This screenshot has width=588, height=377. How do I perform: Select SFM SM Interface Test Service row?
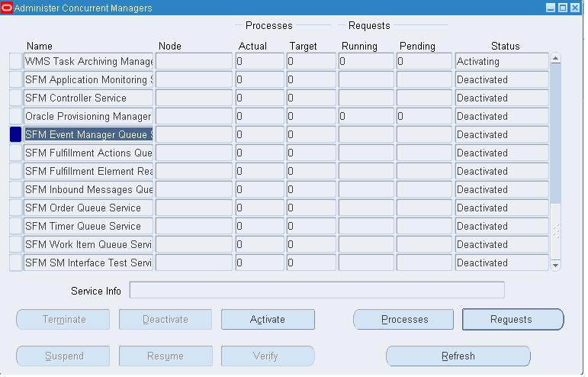coord(88,263)
